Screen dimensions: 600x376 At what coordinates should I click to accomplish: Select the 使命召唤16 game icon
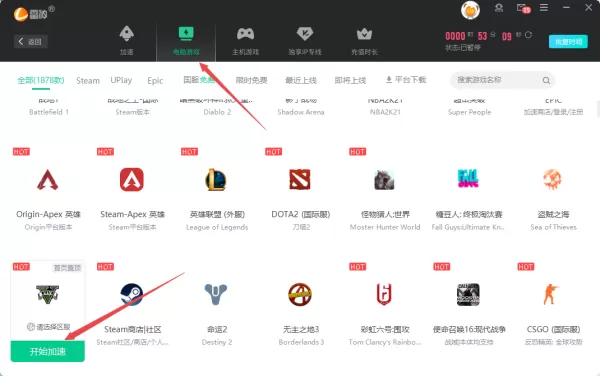click(468, 295)
